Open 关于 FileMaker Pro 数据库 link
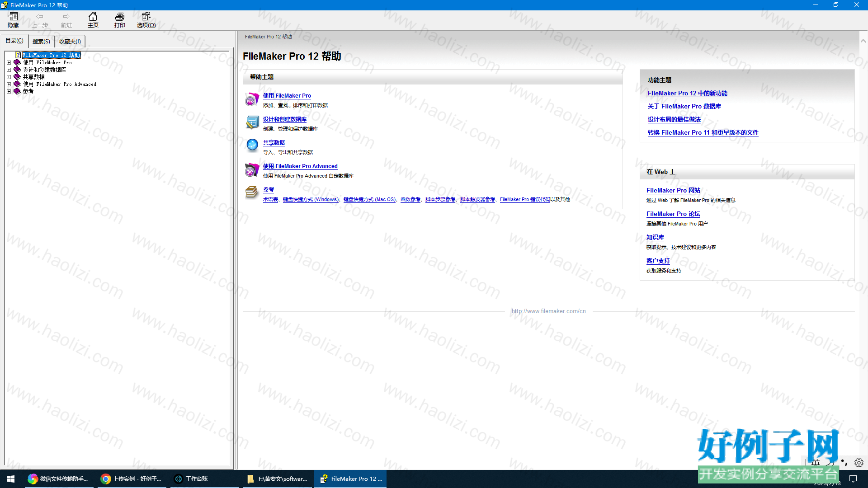Image resolution: width=868 pixels, height=488 pixels. pyautogui.click(x=684, y=107)
